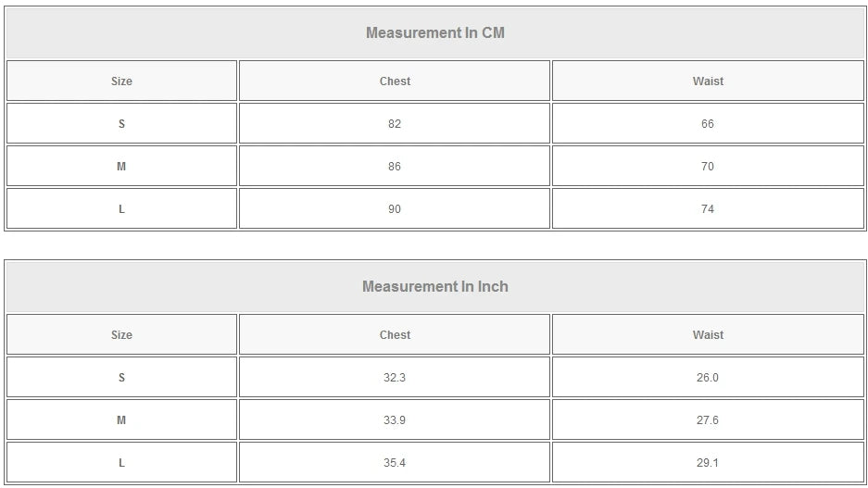Click the waist value 74 cell
The width and height of the screenshot is (868, 488).
[x=708, y=209]
